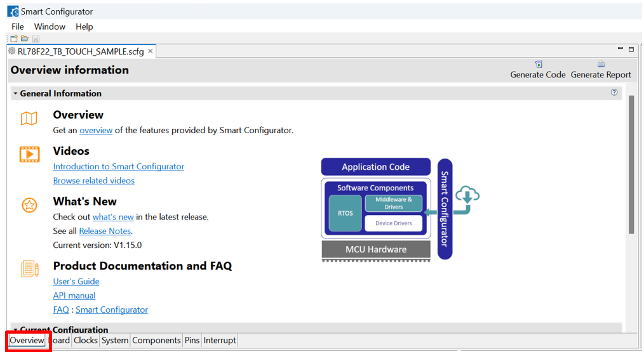The image size is (644, 352).
Task: Collapse the General Information section
Action: [15, 93]
